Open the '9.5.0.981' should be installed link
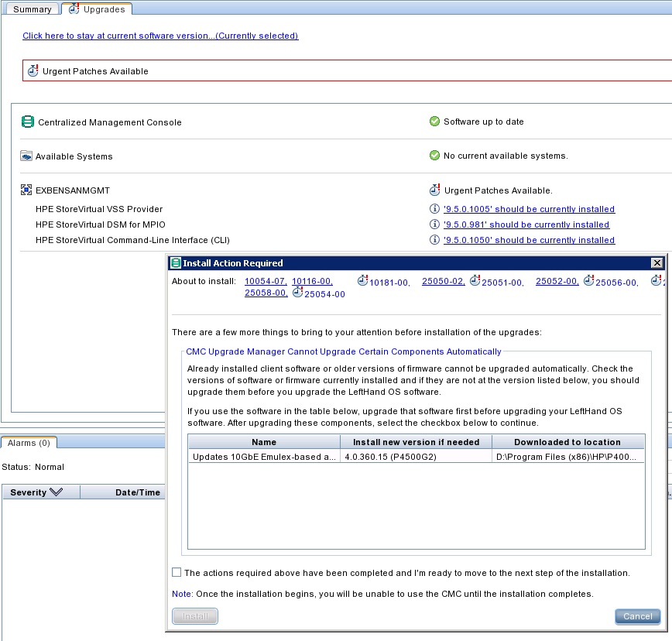Image resolution: width=672 pixels, height=641 pixels. tap(526, 225)
